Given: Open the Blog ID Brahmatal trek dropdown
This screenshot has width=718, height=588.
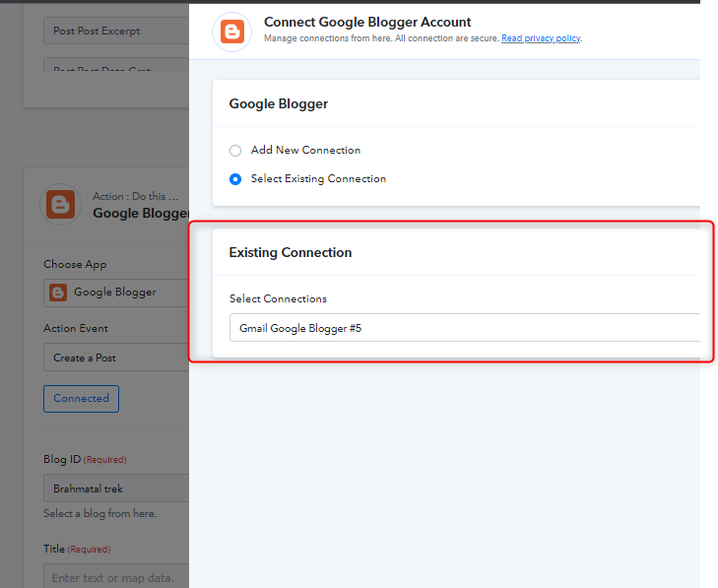Looking at the screenshot, I should tap(116, 489).
